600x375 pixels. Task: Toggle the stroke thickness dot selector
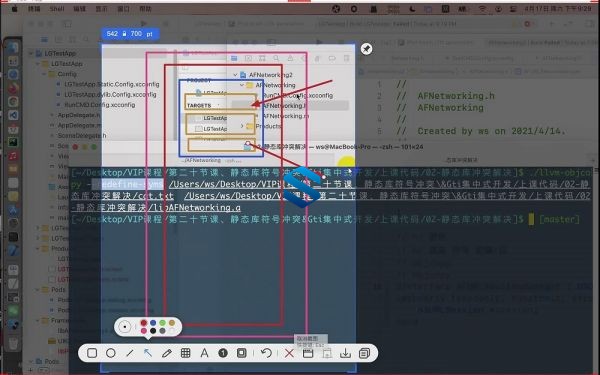pyautogui.click(x=124, y=327)
